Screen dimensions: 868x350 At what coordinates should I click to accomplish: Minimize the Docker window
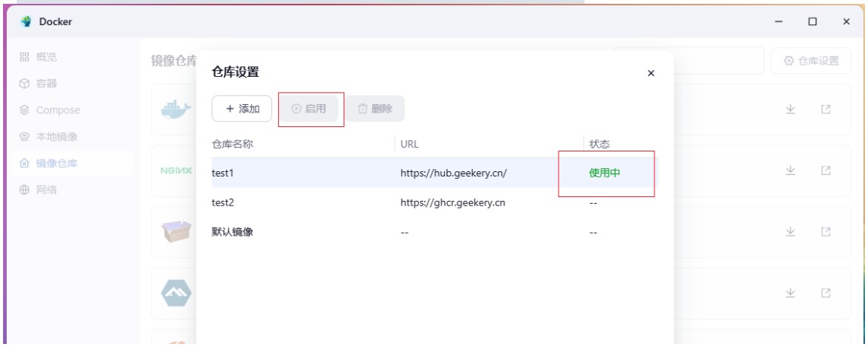[779, 21]
